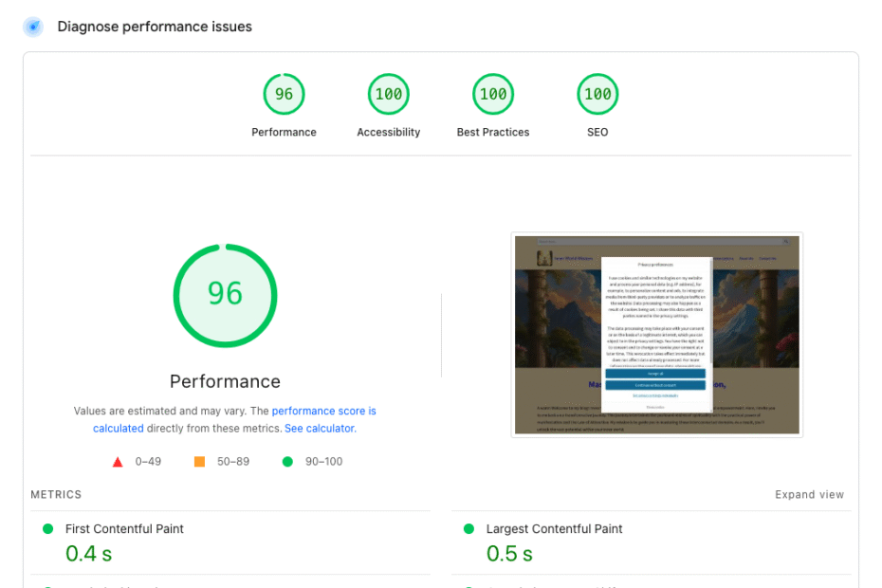Click the green circle 90–100 legend icon

[287, 462]
